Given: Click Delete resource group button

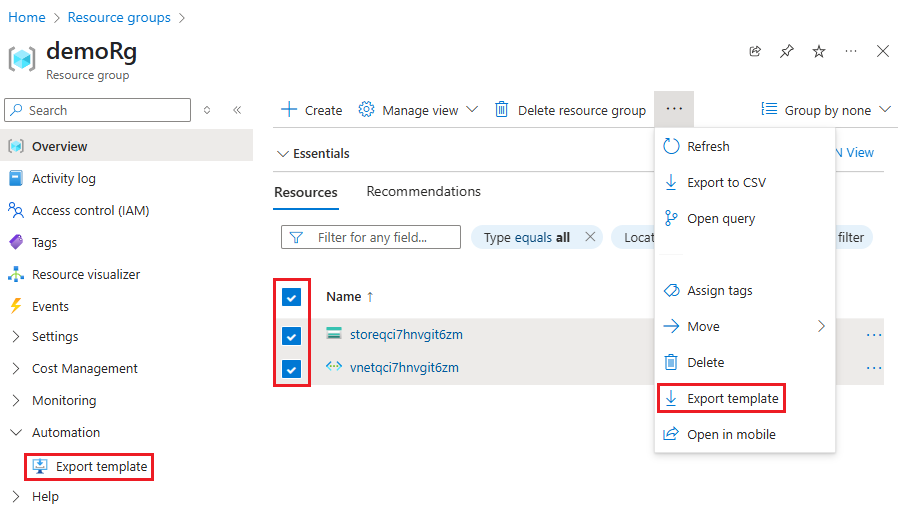Looking at the screenshot, I should 570,110.
